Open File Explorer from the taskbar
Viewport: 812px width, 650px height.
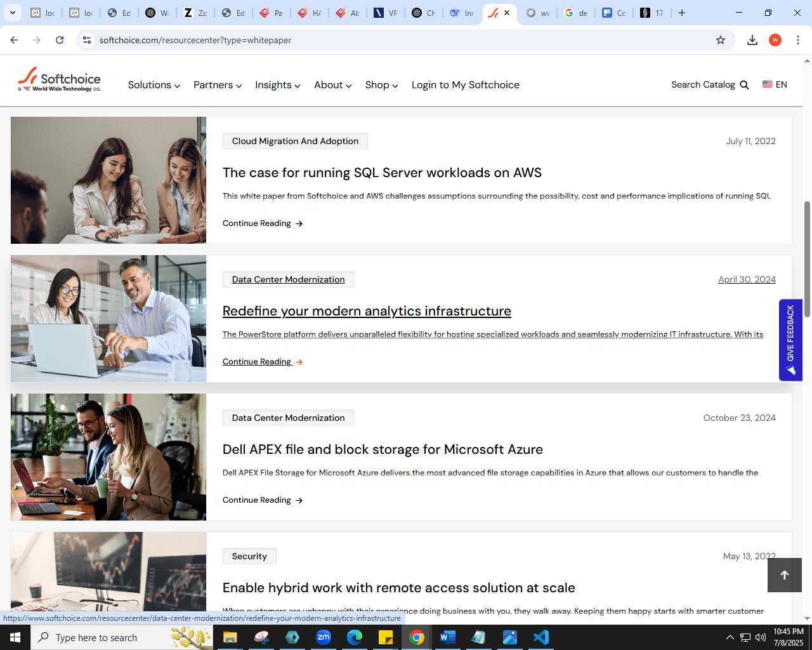tap(230, 637)
